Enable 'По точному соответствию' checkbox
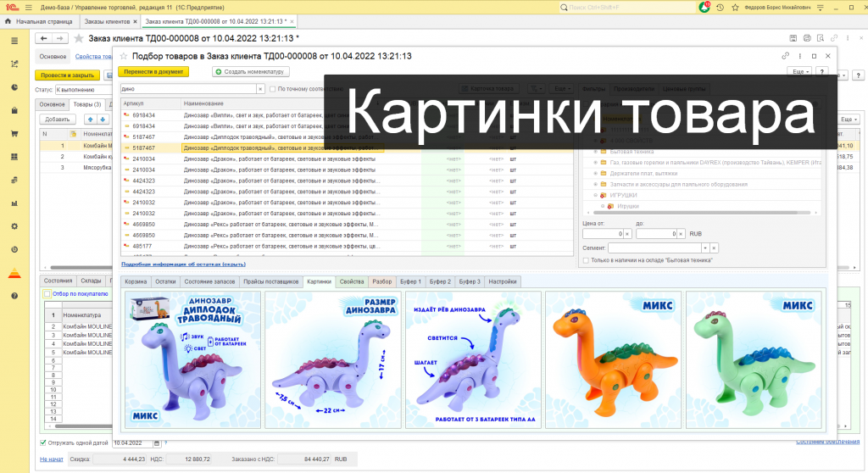Image resolution: width=868 pixels, height=473 pixels. pyautogui.click(x=272, y=89)
